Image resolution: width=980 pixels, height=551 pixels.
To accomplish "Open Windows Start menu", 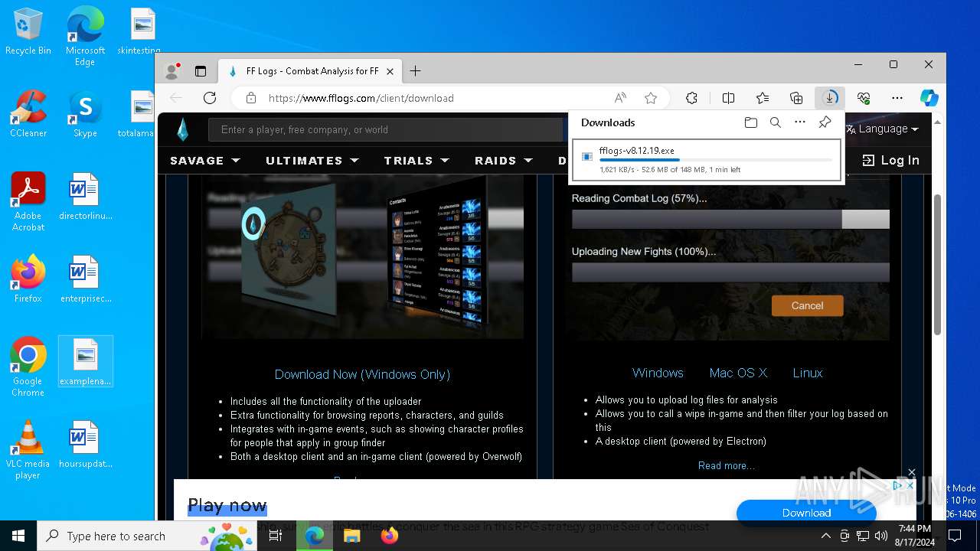I will click(x=18, y=536).
